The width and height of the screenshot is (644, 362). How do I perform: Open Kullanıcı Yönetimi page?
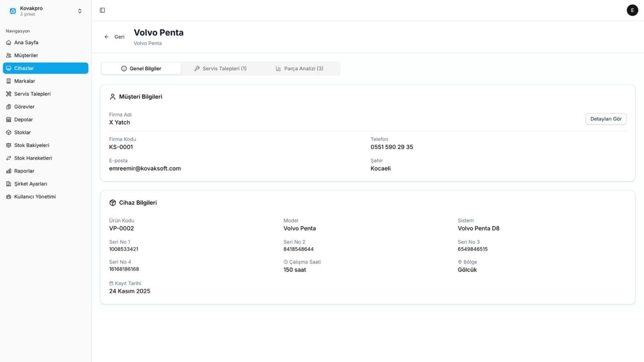click(35, 197)
